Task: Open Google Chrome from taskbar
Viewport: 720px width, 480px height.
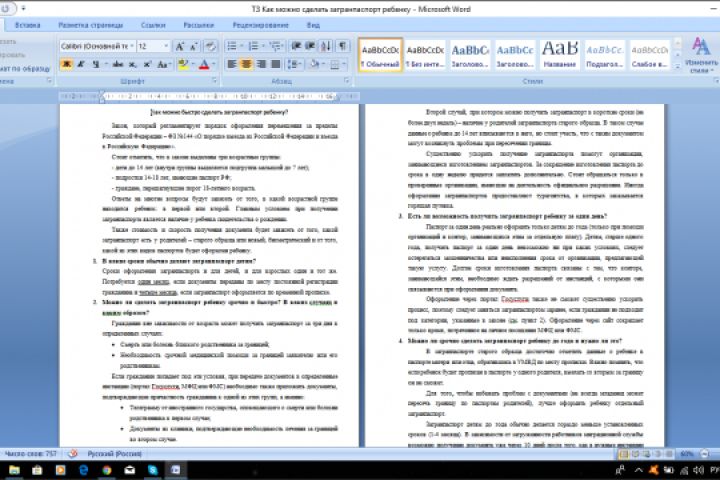Action: click(x=107, y=470)
